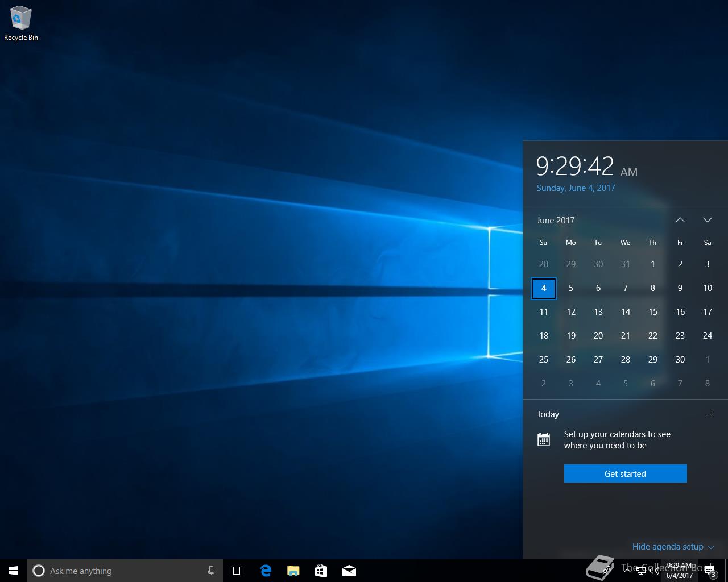This screenshot has height=582, width=728.
Task: Select day 15 in the calendar
Action: [x=653, y=312]
